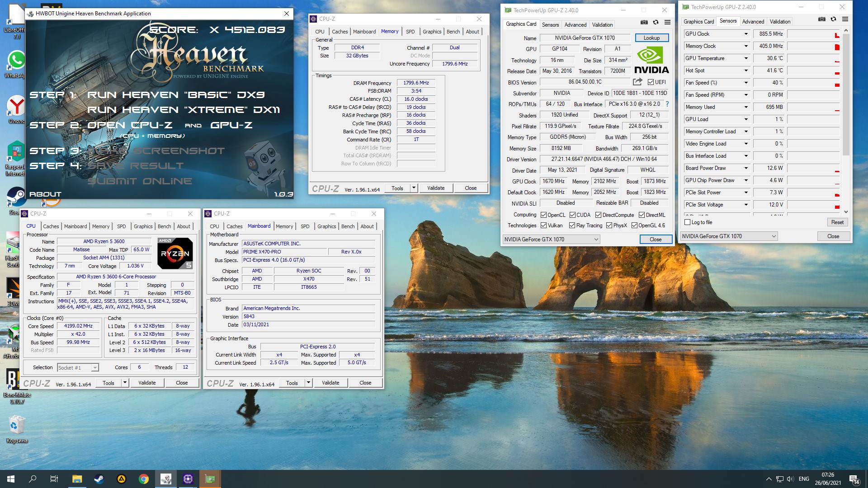Screen dimensions: 868x488
Task: Click Lookup button in GPU-Z
Action: tap(651, 38)
